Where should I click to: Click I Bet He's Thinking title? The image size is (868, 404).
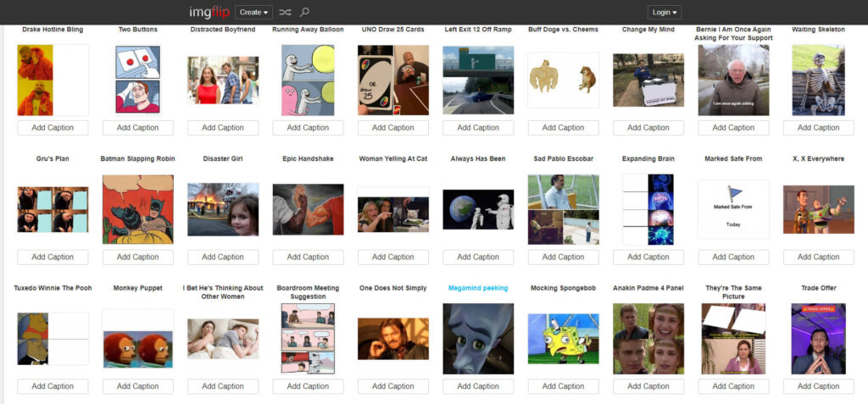point(223,292)
